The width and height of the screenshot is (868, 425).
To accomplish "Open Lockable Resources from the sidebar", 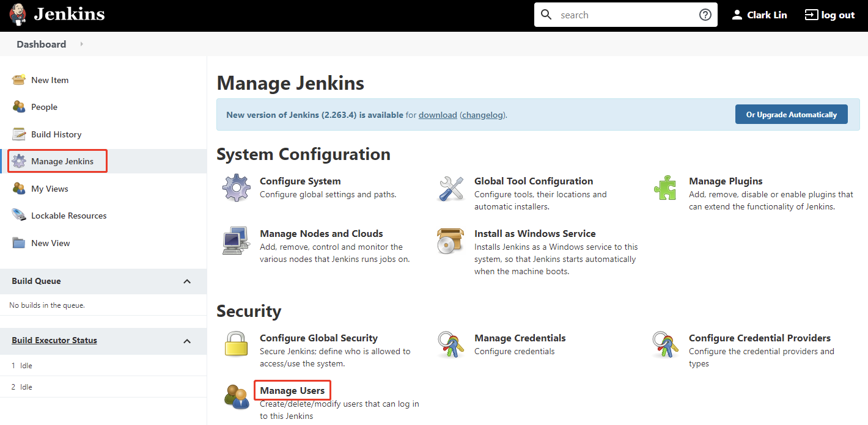I will tap(68, 216).
